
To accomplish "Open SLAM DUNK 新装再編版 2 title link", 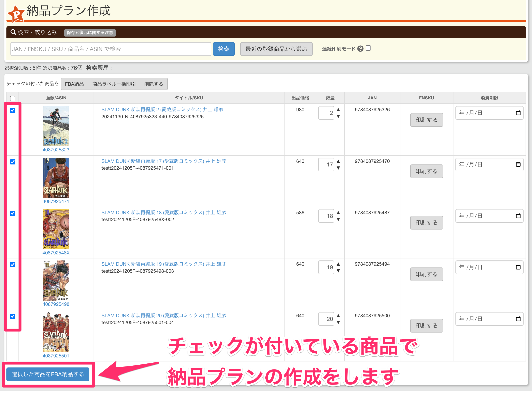I will coord(162,110).
